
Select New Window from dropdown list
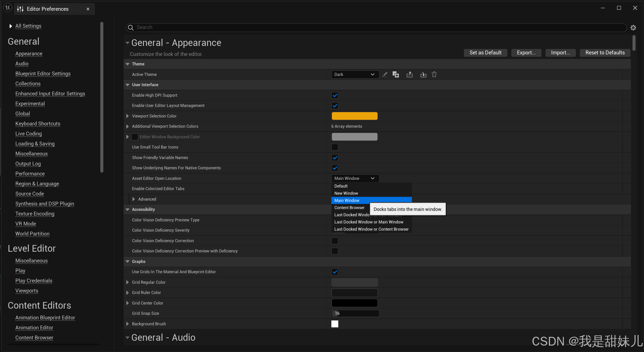tap(346, 193)
